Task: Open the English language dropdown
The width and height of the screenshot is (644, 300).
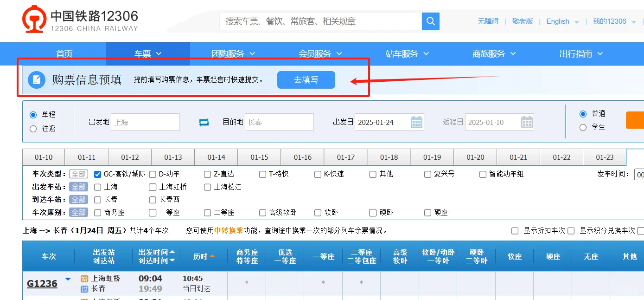Action: point(562,21)
